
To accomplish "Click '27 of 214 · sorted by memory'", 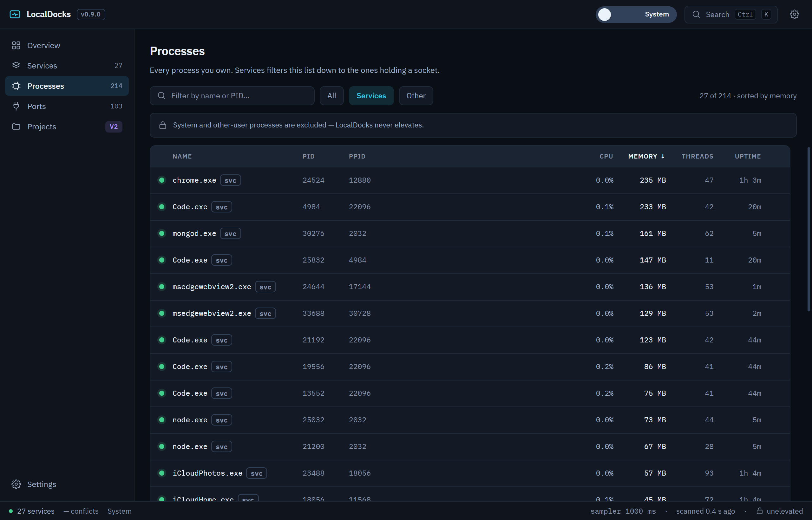I will [x=748, y=95].
